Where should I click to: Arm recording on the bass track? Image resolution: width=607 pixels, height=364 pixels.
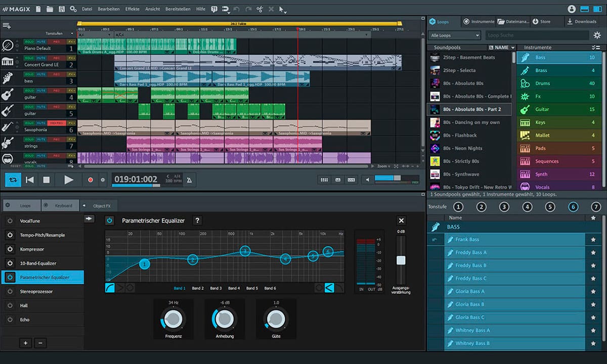tap(56, 74)
